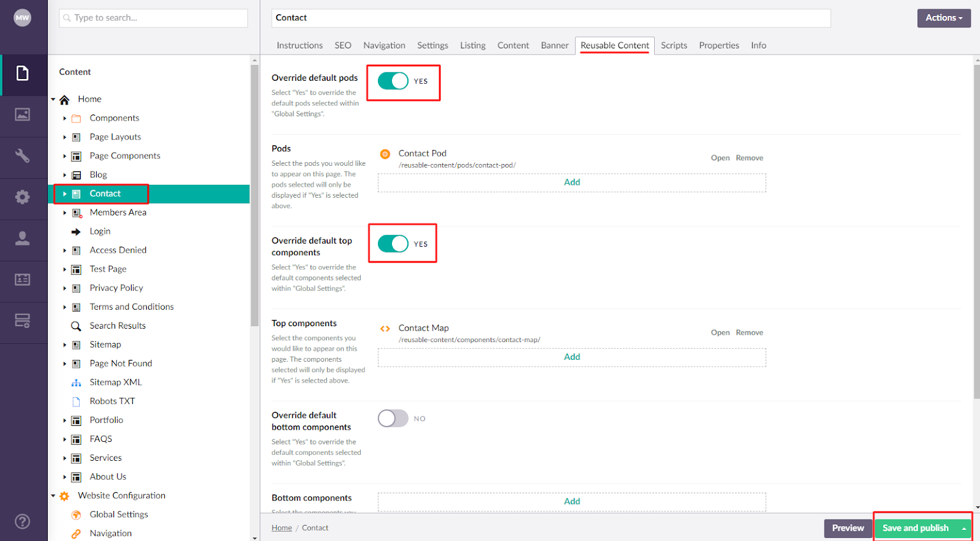The width and height of the screenshot is (980, 541).
Task: Click the content tree search field
Action: click(x=154, y=18)
